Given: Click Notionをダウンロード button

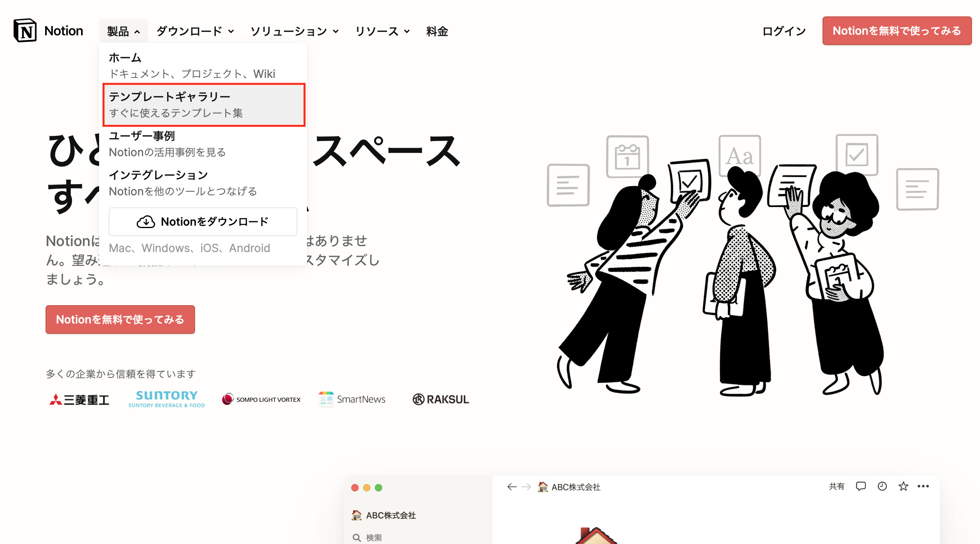Looking at the screenshot, I should (203, 222).
